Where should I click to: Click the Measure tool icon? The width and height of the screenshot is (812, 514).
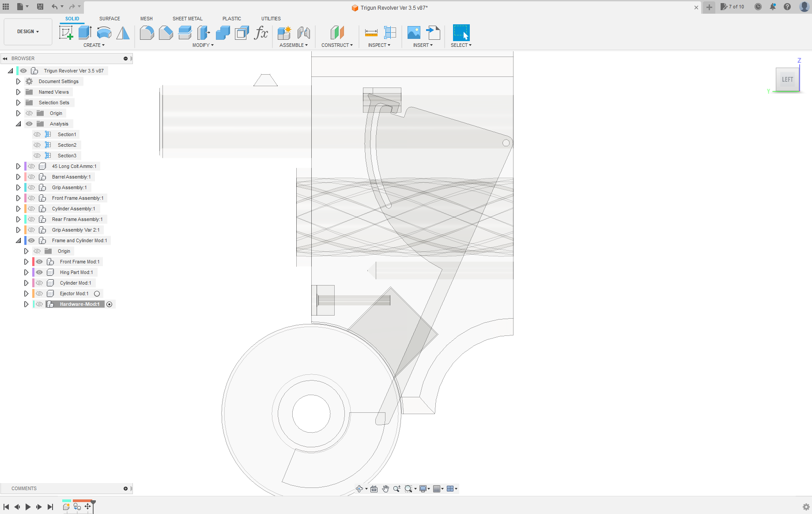[x=371, y=33]
